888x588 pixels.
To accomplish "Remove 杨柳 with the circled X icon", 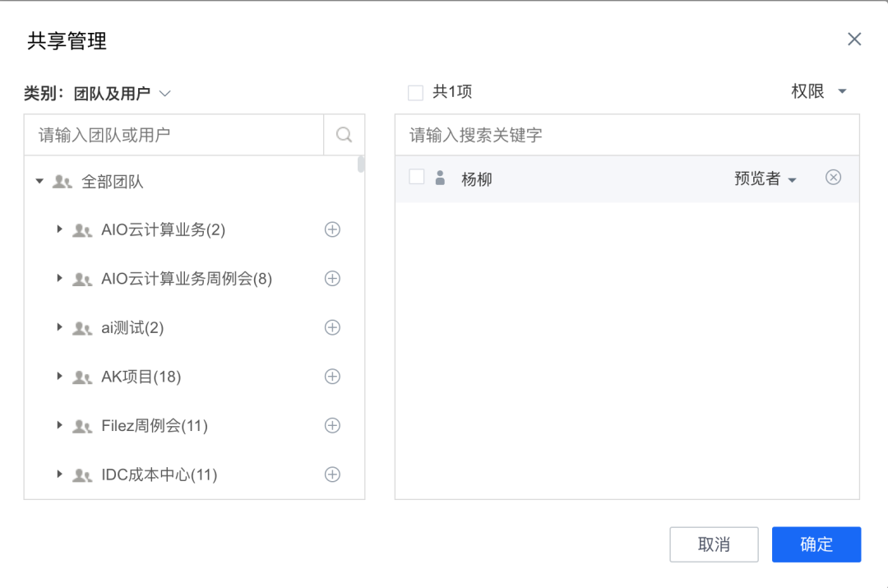I will (x=833, y=178).
